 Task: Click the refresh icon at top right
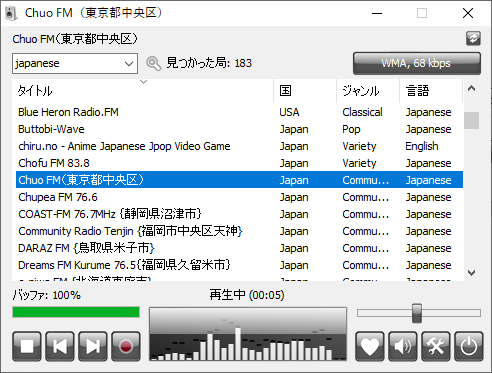point(473,38)
